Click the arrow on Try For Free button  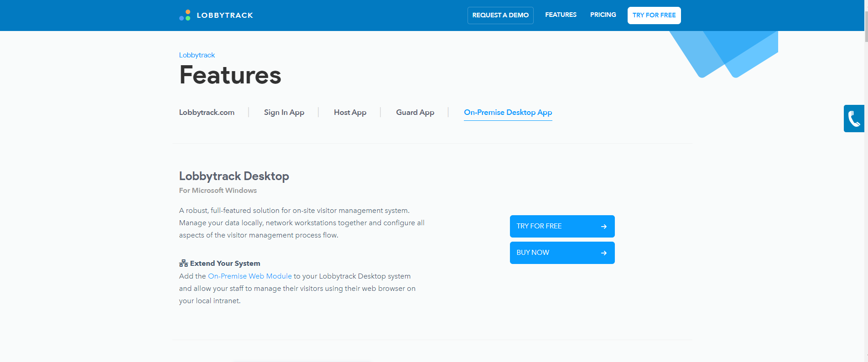pyautogui.click(x=603, y=227)
